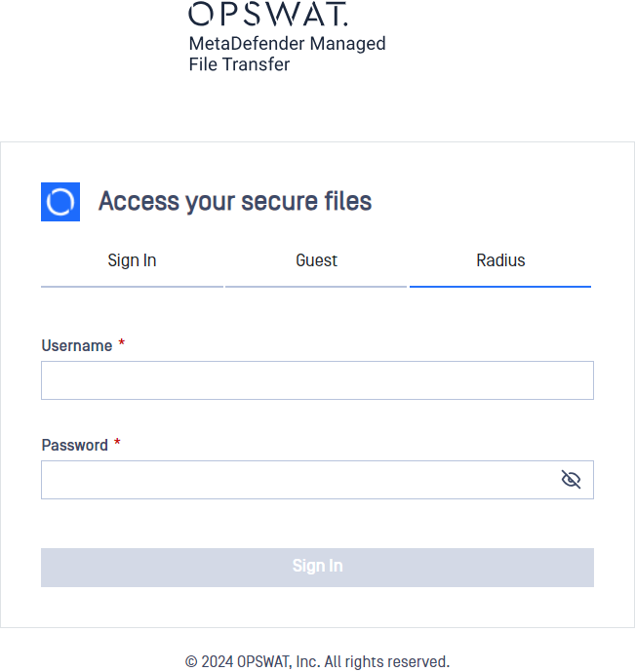This screenshot has width=635, height=672.
Task: Switch to the Sign In tab
Action: (x=132, y=260)
